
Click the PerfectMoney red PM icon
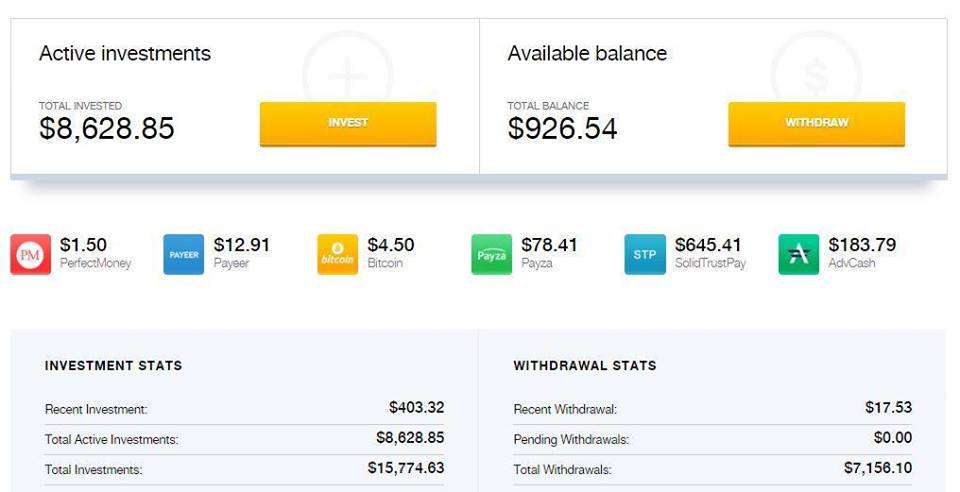point(31,255)
